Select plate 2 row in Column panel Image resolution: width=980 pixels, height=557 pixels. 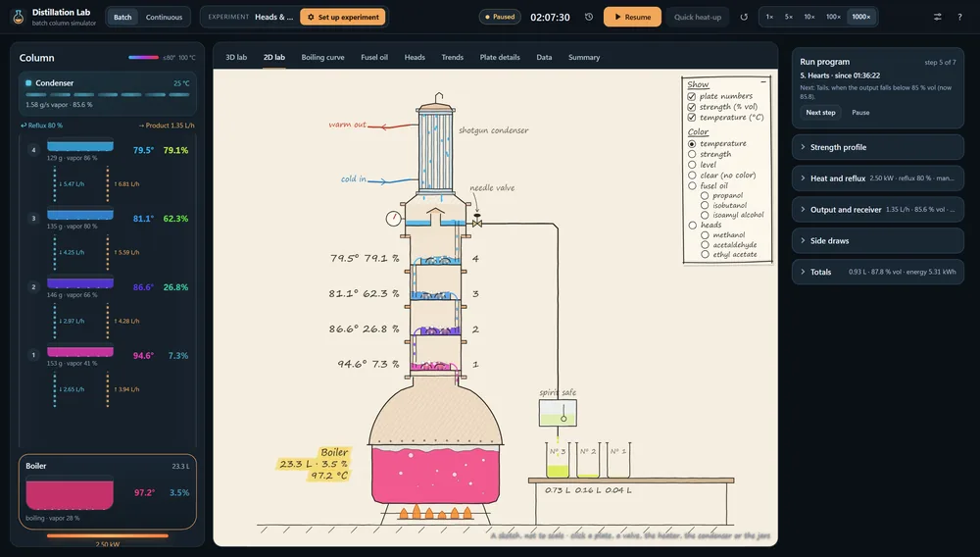pos(108,287)
